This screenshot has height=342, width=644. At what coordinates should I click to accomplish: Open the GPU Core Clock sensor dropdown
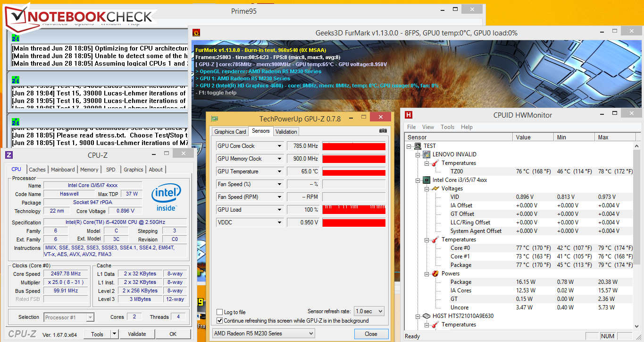tap(279, 146)
